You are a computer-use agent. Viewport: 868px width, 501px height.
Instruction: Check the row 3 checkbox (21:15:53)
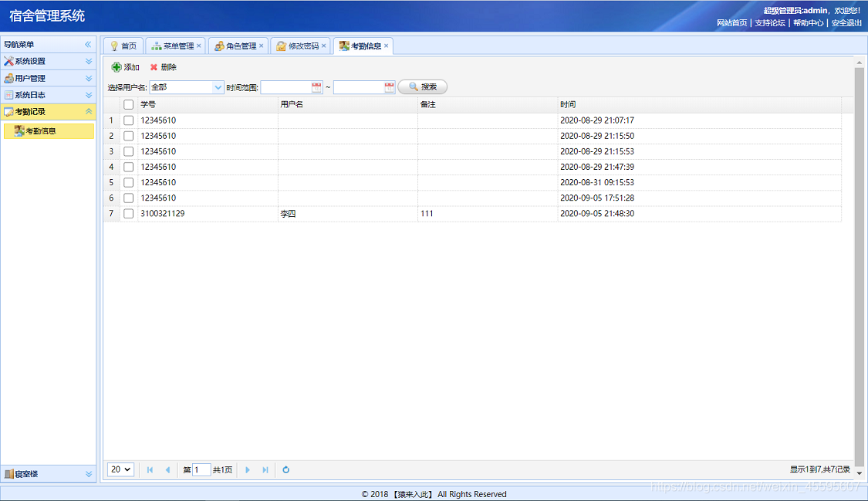(128, 151)
